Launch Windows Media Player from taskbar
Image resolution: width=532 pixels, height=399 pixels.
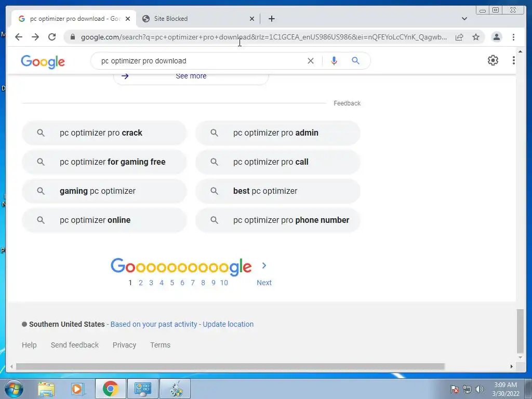77,389
